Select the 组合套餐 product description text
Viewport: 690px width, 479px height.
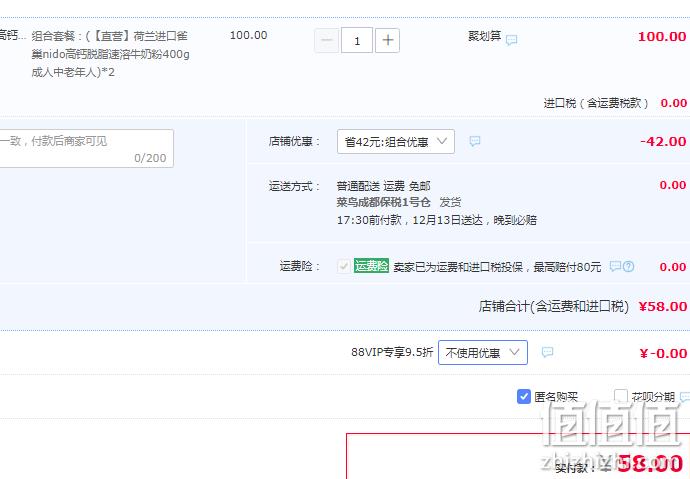click(x=110, y=54)
